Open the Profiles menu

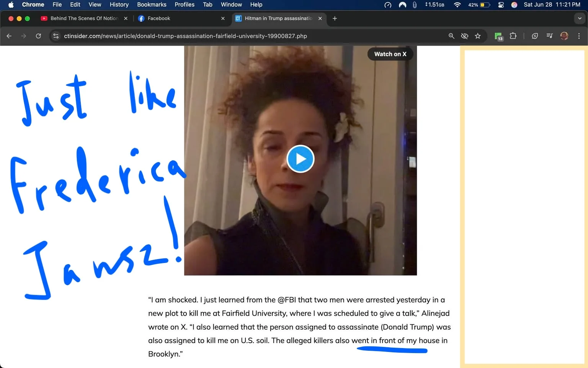[x=185, y=5]
